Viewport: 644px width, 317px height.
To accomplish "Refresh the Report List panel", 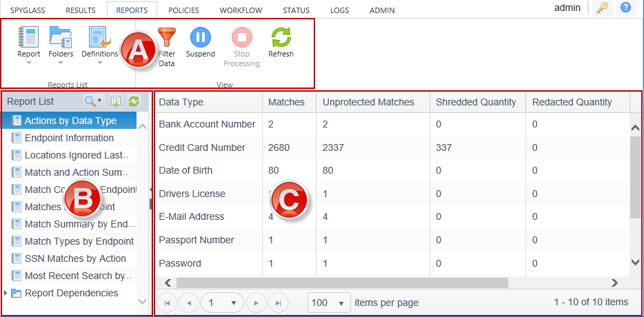I will click(134, 101).
